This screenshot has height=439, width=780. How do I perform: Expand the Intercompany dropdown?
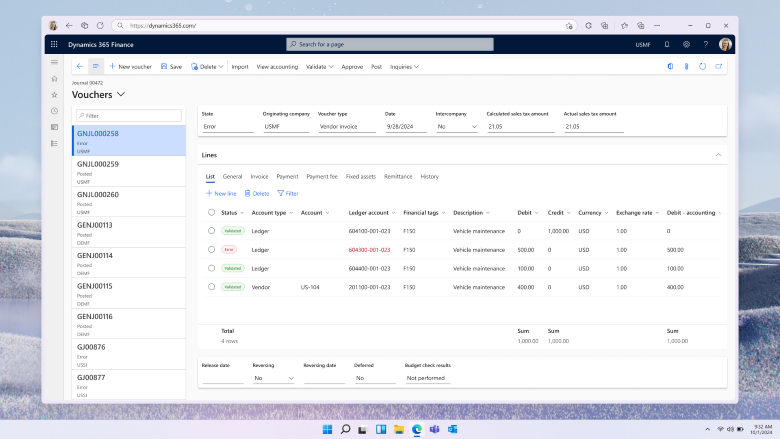click(x=473, y=127)
